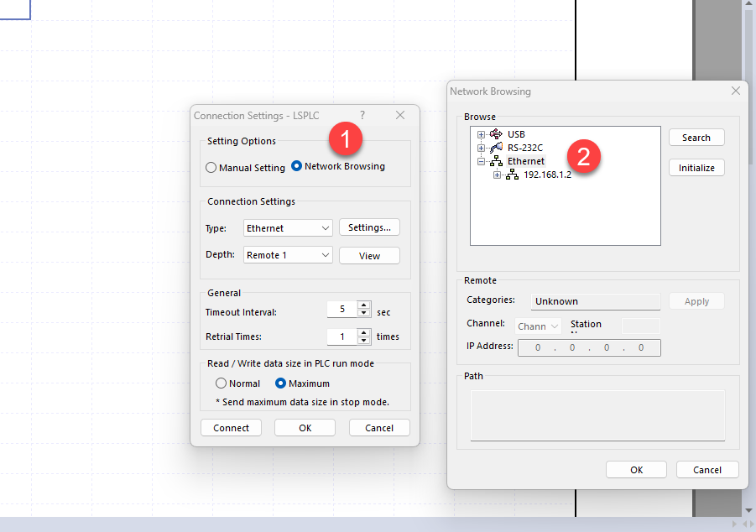Click the RS-232C serial cable icon
Viewport: 756px width, 532px height.
click(496, 147)
